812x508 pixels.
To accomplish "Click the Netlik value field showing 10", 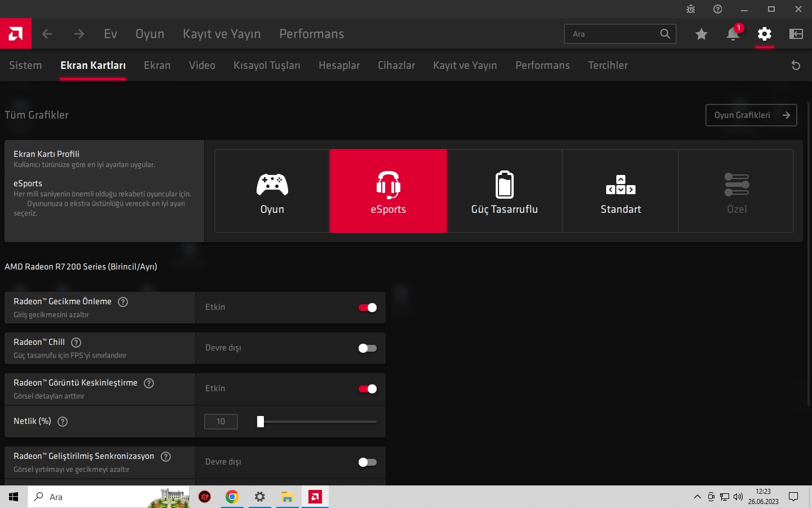I will point(221,422).
